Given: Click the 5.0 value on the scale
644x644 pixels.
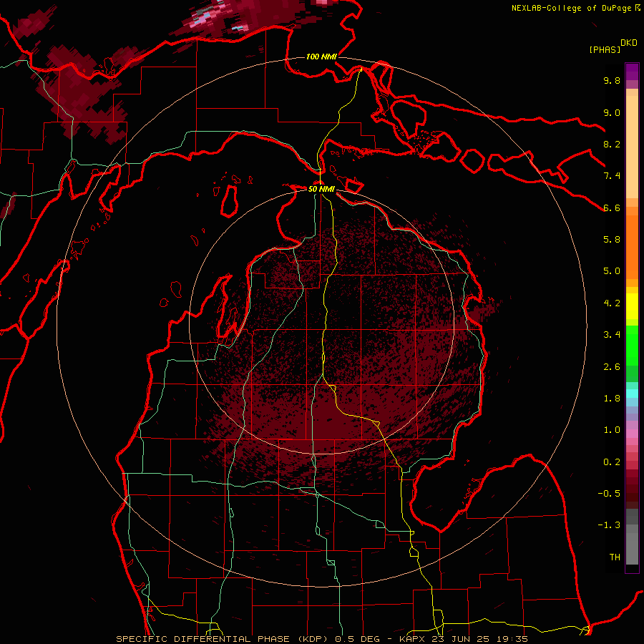Looking at the screenshot, I should 612,271.
